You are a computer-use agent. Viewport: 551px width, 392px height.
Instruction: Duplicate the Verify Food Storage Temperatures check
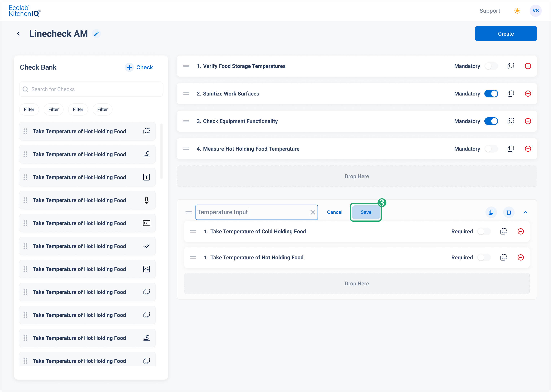pos(511,66)
